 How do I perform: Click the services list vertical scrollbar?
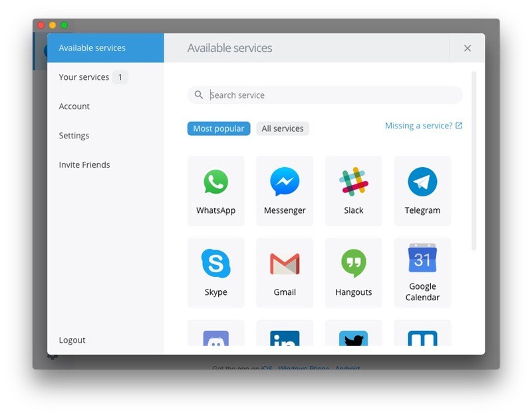tap(474, 160)
